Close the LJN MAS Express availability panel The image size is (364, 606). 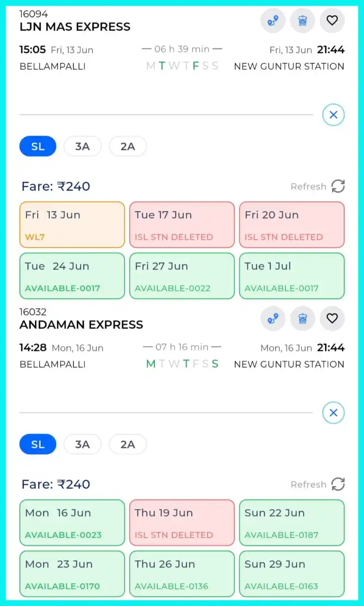tap(333, 115)
